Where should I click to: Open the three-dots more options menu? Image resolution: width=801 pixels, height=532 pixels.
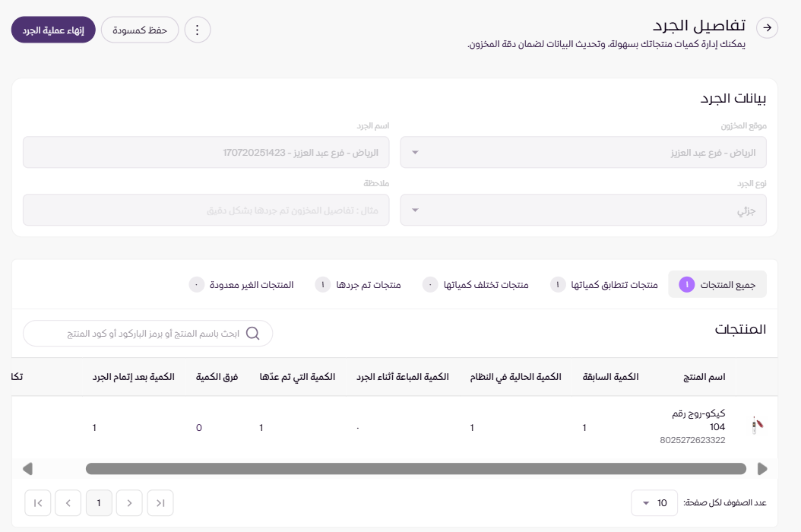pos(198,30)
